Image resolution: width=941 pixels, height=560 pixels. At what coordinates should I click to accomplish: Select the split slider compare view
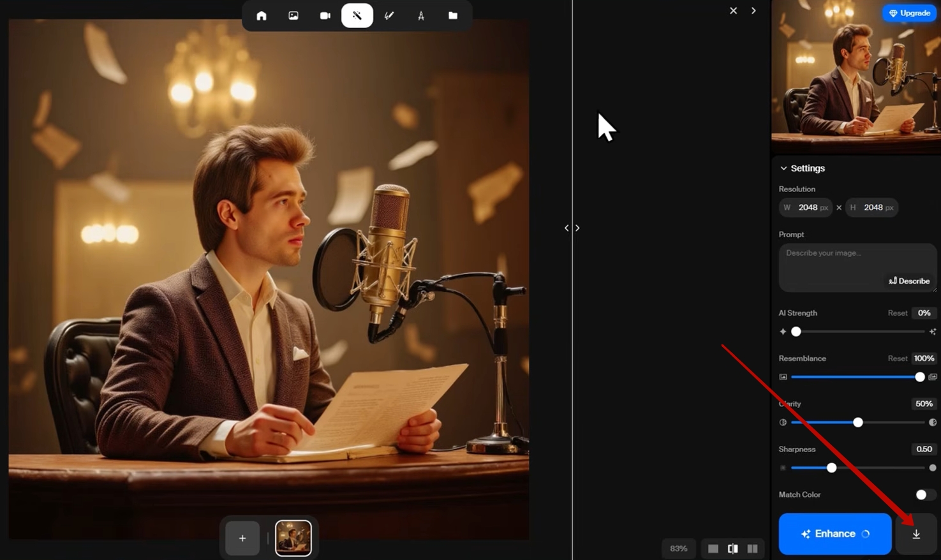click(x=733, y=549)
